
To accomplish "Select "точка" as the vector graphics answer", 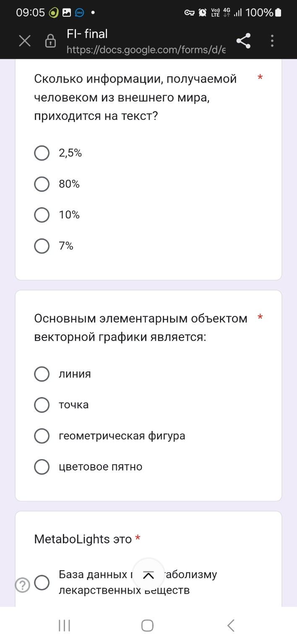I will pyautogui.click(x=42, y=405).
